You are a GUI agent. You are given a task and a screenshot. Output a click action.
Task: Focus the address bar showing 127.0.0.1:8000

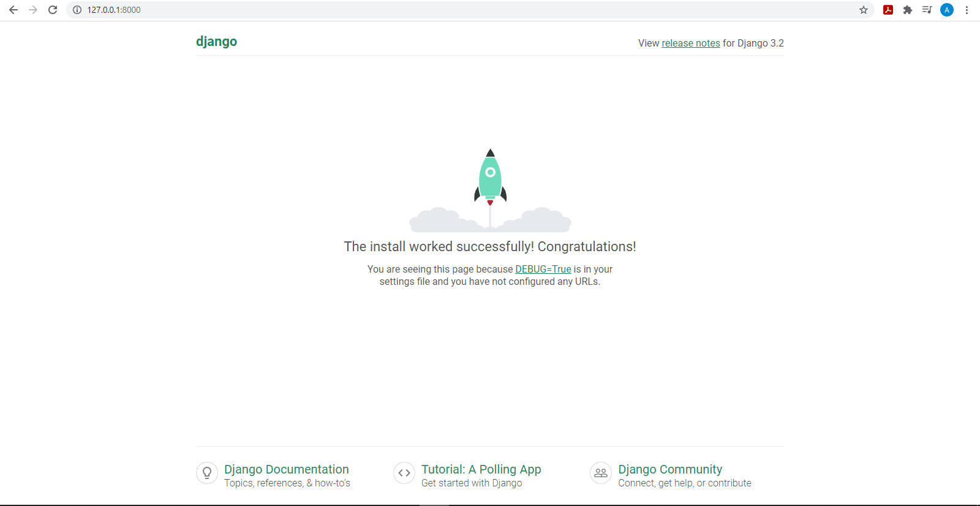click(x=429, y=10)
